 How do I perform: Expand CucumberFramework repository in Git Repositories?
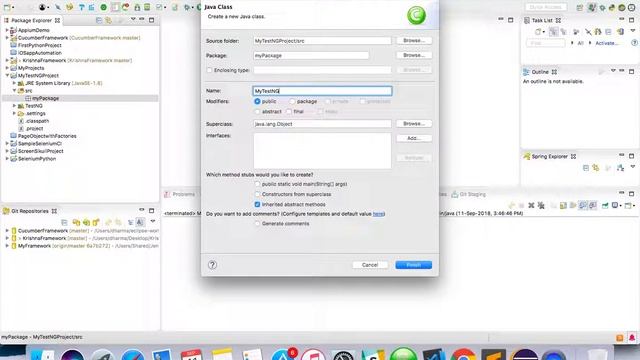click(x=7, y=231)
